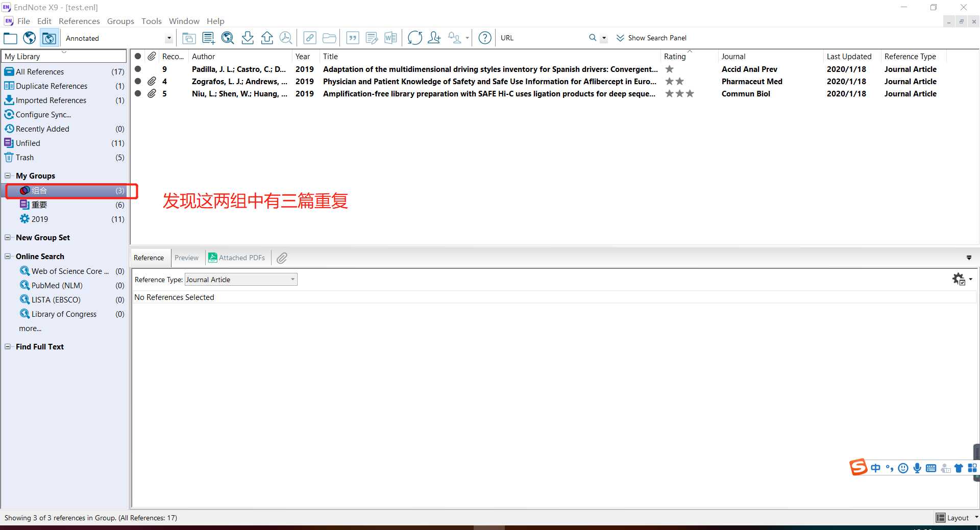Select Recently Added group
Viewport: 980px width, 530px height.
click(64, 129)
